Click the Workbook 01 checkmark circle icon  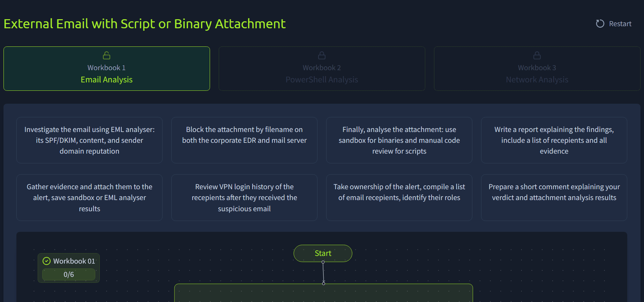pyautogui.click(x=46, y=261)
